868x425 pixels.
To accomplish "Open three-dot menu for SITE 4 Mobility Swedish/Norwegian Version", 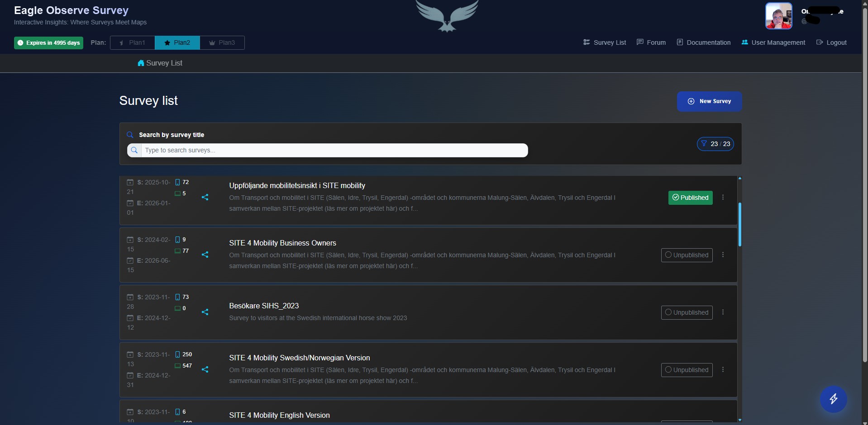I will click(x=723, y=369).
